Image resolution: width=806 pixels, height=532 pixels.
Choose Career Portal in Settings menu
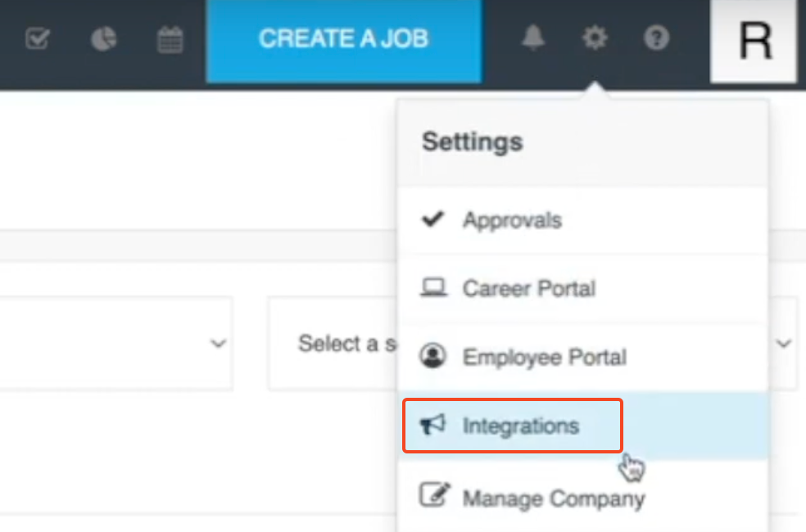(528, 289)
